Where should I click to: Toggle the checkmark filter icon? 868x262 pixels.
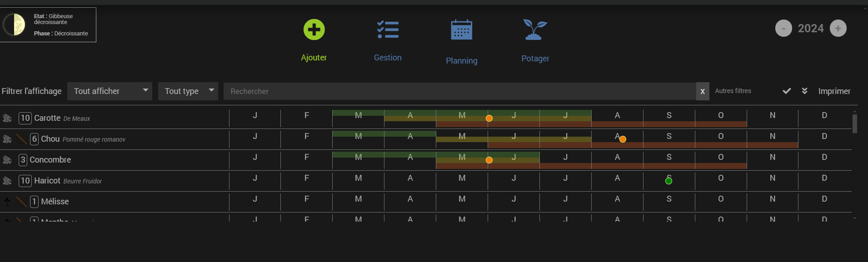click(x=787, y=91)
